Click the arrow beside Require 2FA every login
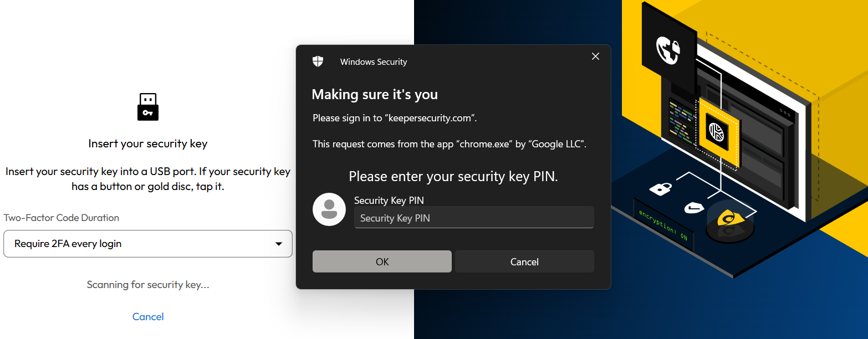The height and width of the screenshot is (339, 868). click(279, 244)
